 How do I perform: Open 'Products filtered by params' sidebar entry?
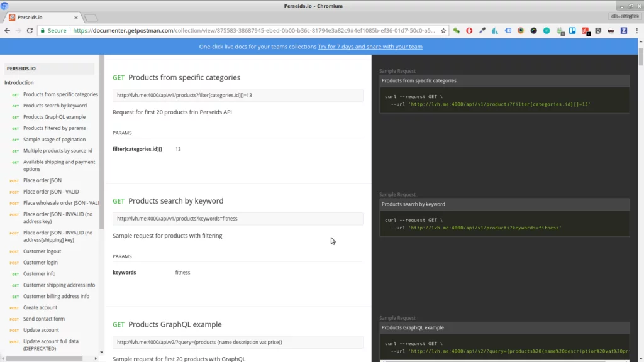click(54, 128)
